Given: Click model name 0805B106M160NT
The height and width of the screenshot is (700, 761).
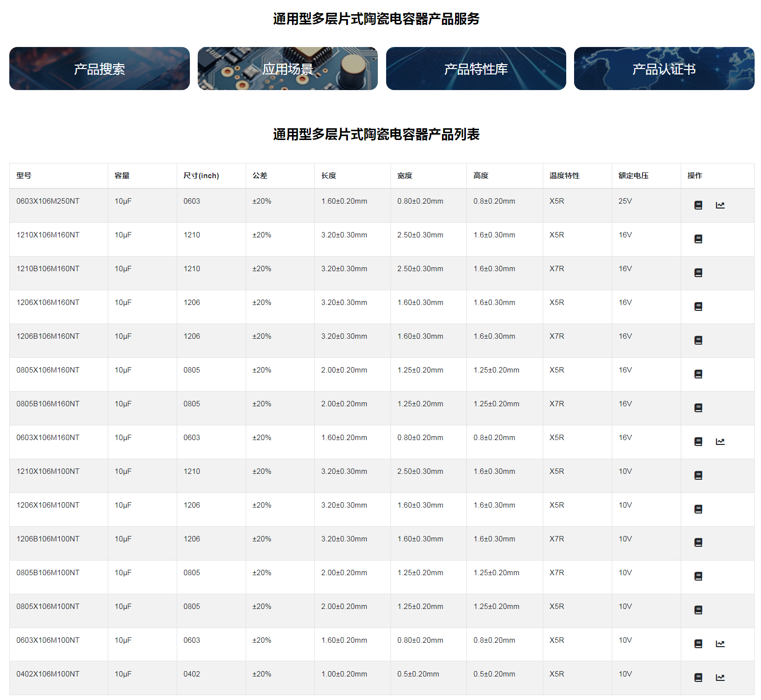Looking at the screenshot, I should tap(48, 404).
